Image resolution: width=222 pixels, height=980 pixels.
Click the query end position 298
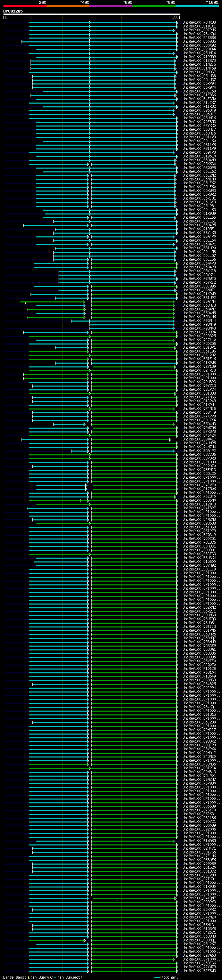(175, 17)
